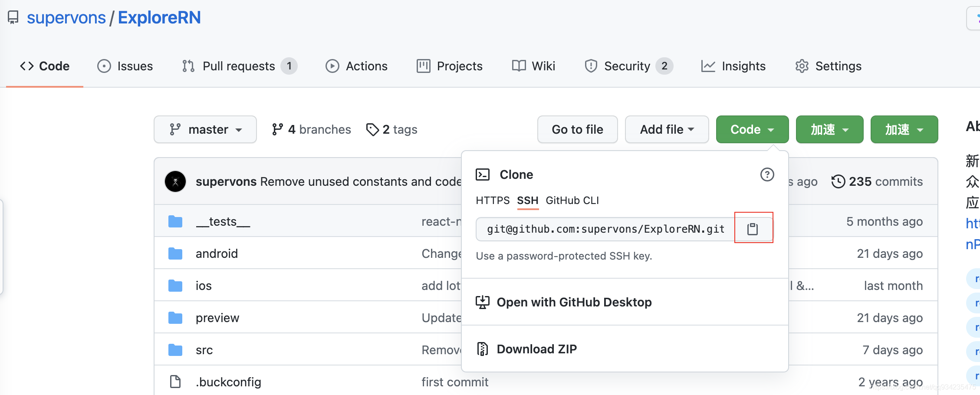The height and width of the screenshot is (395, 980).
Task: Click the zip file icon beside Download ZIP
Action: pyautogui.click(x=483, y=349)
